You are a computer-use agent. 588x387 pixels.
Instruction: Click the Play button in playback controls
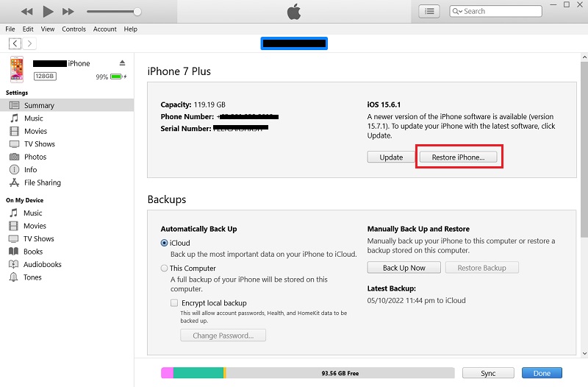(48, 11)
